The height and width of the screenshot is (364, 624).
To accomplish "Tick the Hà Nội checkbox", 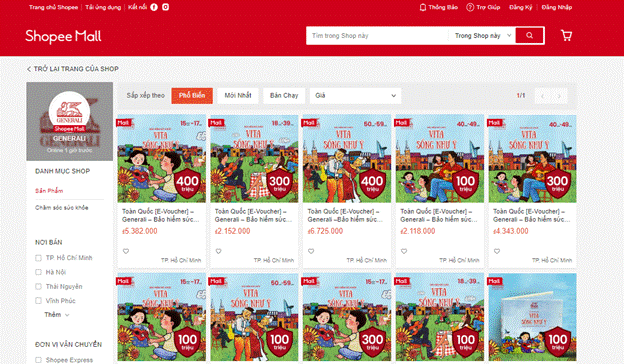I will coord(38,272).
